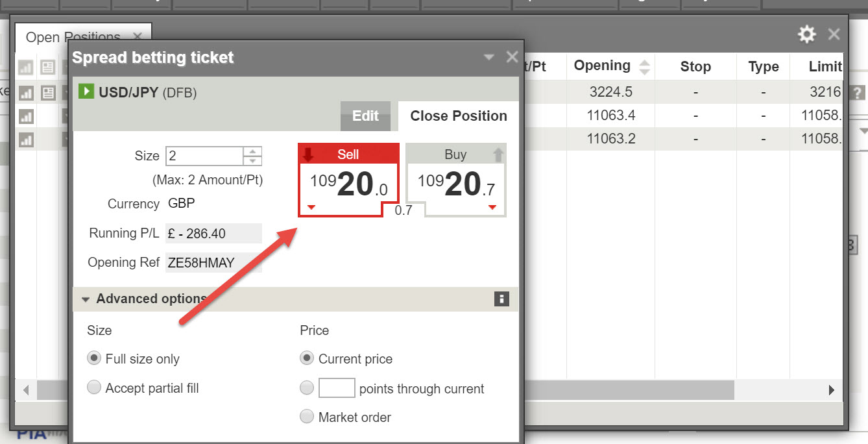Select the Current price radio button
This screenshot has height=444, width=868.
[307, 359]
